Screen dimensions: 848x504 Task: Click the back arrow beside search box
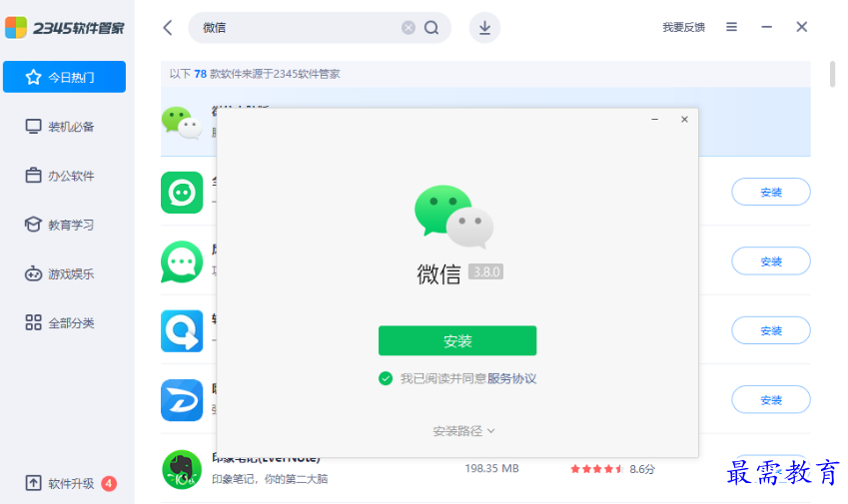pyautogui.click(x=168, y=28)
